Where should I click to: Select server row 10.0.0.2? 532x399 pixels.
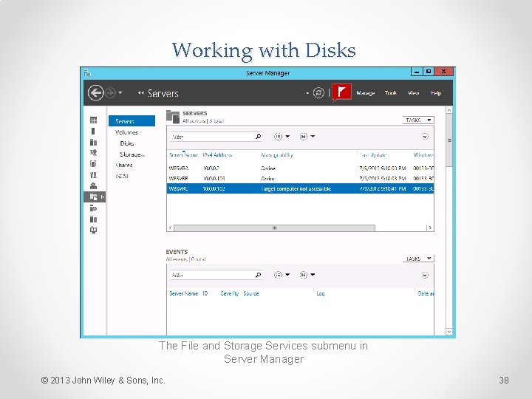click(x=300, y=168)
